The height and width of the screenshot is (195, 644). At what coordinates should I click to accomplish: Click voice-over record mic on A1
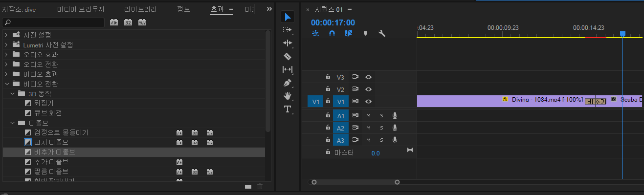[x=395, y=115]
